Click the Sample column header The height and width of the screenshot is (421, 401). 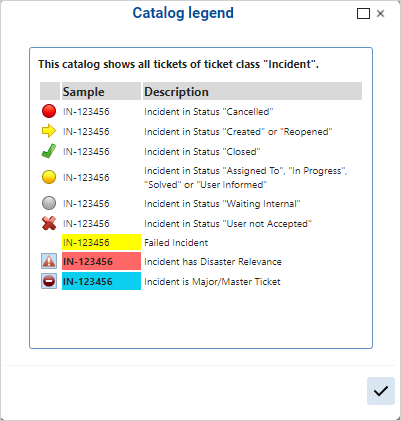click(x=101, y=91)
